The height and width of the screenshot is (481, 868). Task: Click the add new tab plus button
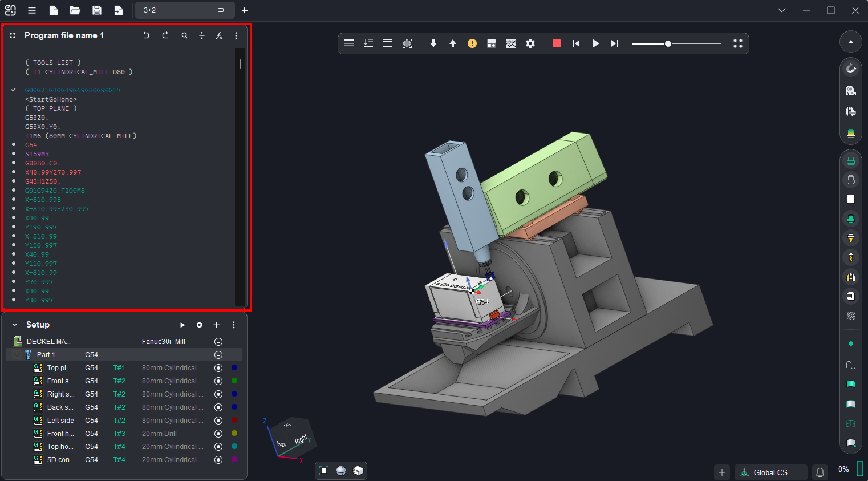click(245, 10)
